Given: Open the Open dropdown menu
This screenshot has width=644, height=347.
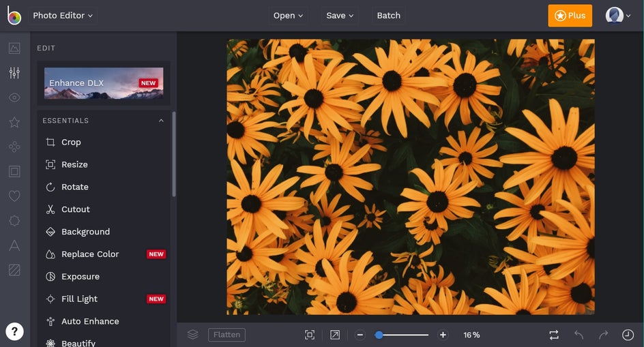Looking at the screenshot, I should pos(288,16).
